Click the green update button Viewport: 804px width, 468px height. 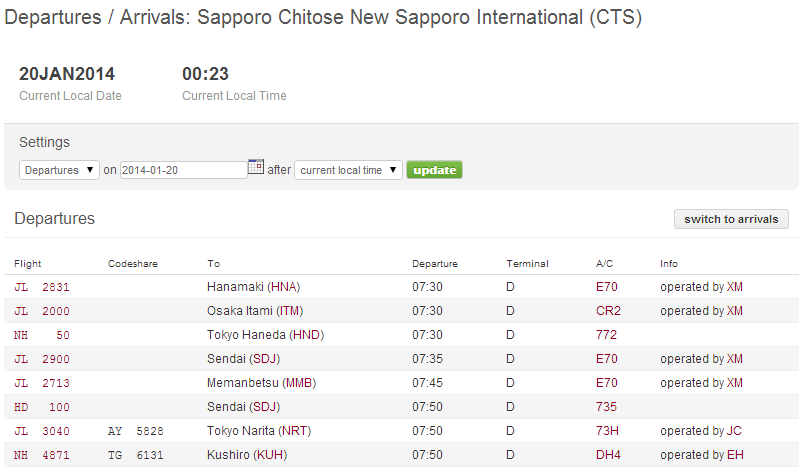(x=434, y=170)
